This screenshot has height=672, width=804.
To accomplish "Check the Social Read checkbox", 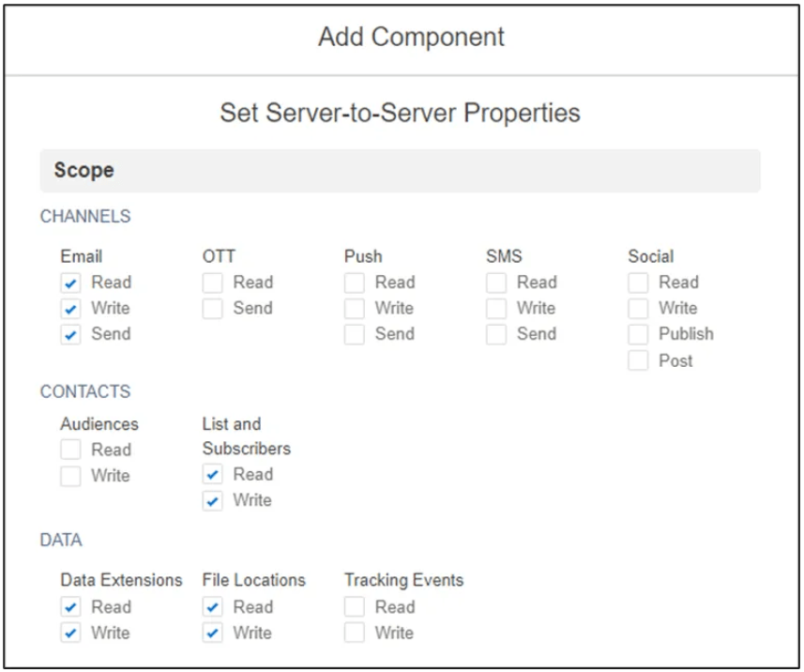I will pyautogui.click(x=638, y=283).
